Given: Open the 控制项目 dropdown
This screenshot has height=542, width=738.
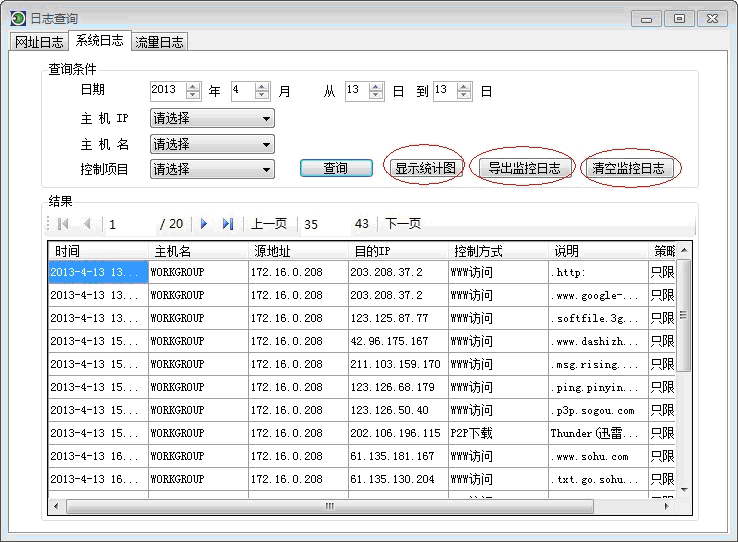Looking at the screenshot, I should click(x=212, y=169).
